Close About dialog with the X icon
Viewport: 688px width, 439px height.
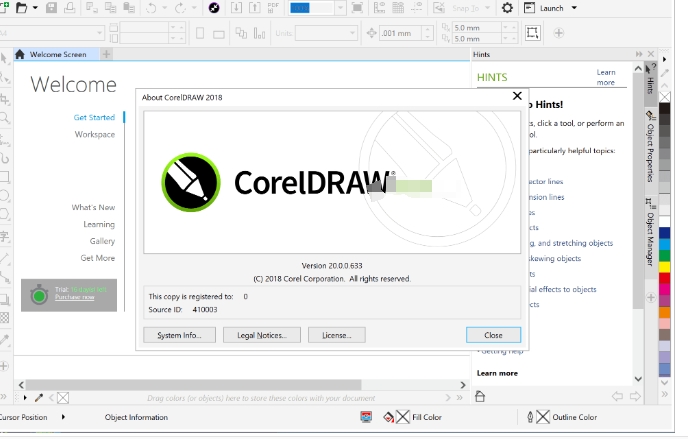517,96
